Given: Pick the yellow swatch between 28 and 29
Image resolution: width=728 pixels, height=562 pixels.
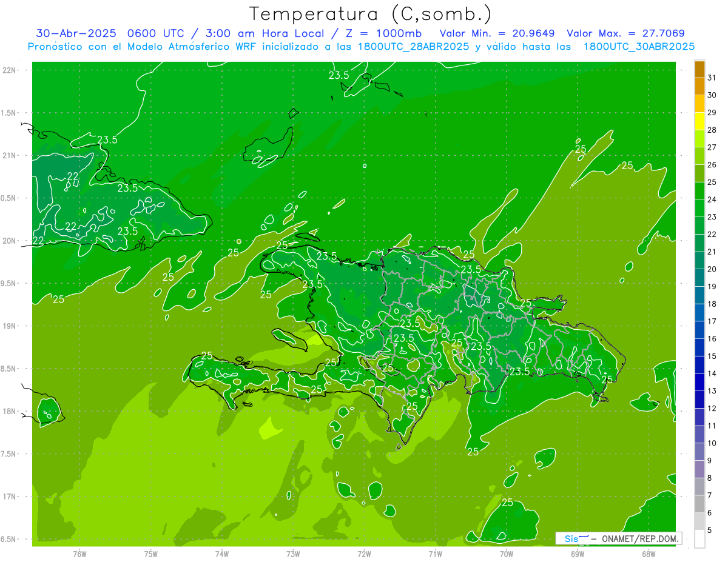Looking at the screenshot, I should (699, 121).
